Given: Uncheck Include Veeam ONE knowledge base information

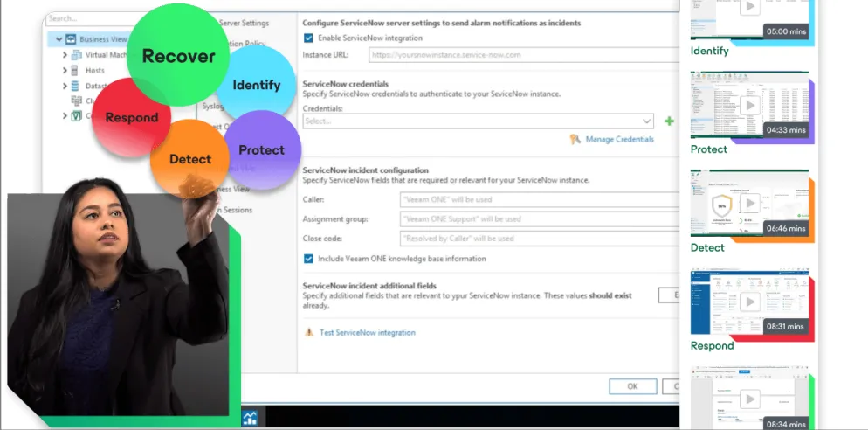Looking at the screenshot, I should [x=309, y=259].
